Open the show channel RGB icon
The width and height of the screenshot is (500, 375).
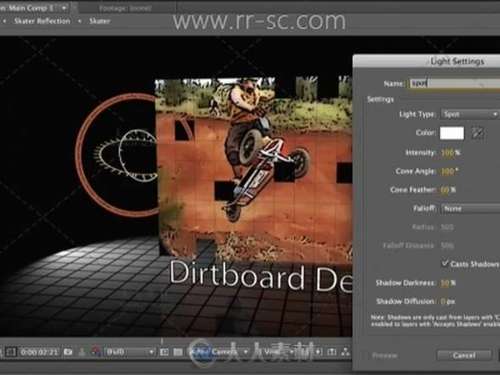click(96, 352)
